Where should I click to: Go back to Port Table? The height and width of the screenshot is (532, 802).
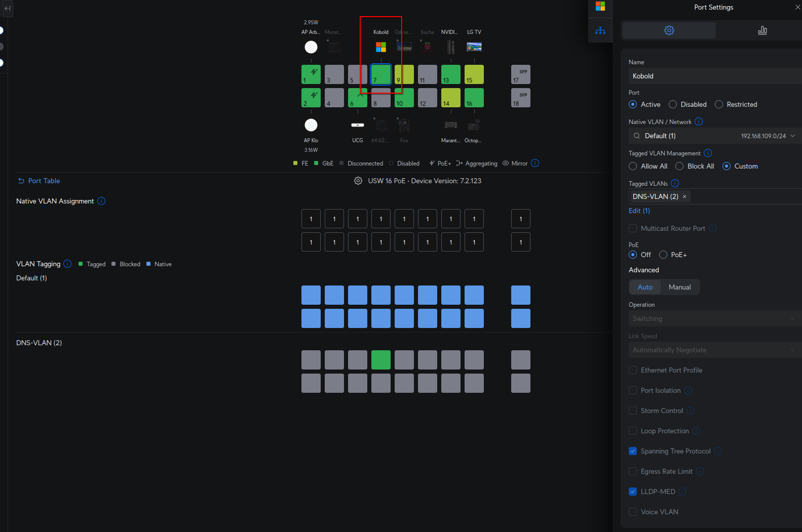tap(39, 181)
